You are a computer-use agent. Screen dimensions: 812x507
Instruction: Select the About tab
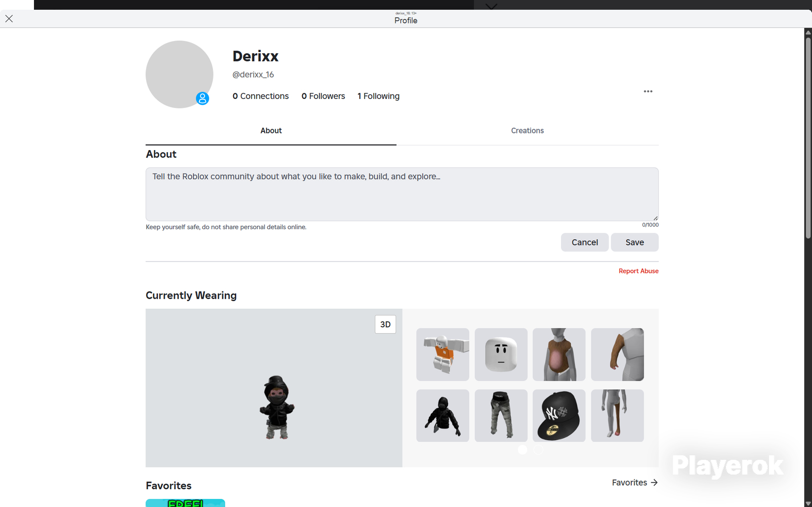tap(271, 131)
